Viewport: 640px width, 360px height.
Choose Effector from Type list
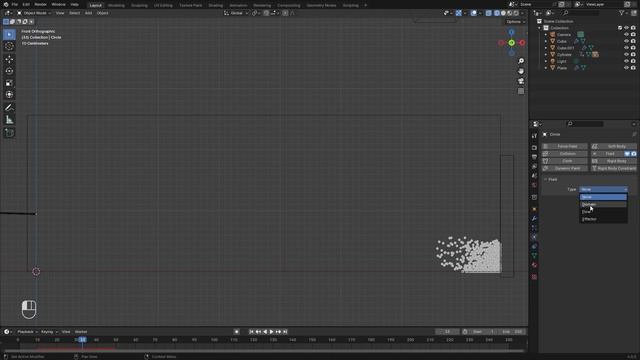click(x=603, y=219)
